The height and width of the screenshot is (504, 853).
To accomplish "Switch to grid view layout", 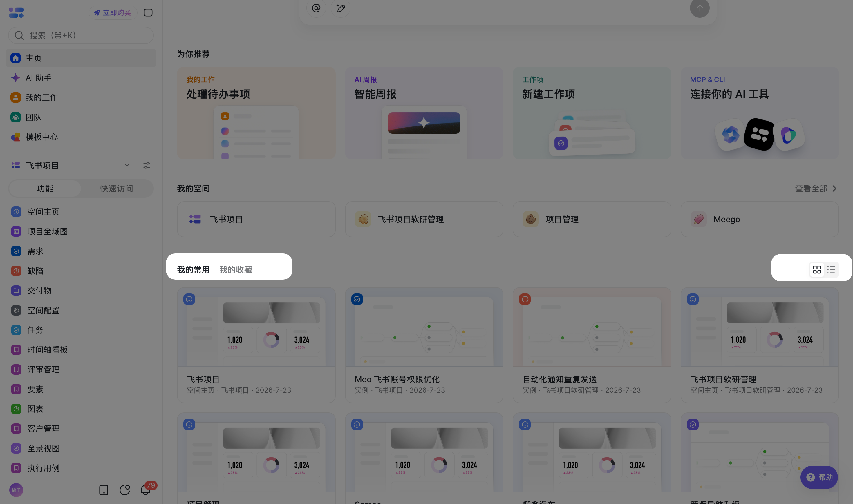I will pyautogui.click(x=817, y=270).
